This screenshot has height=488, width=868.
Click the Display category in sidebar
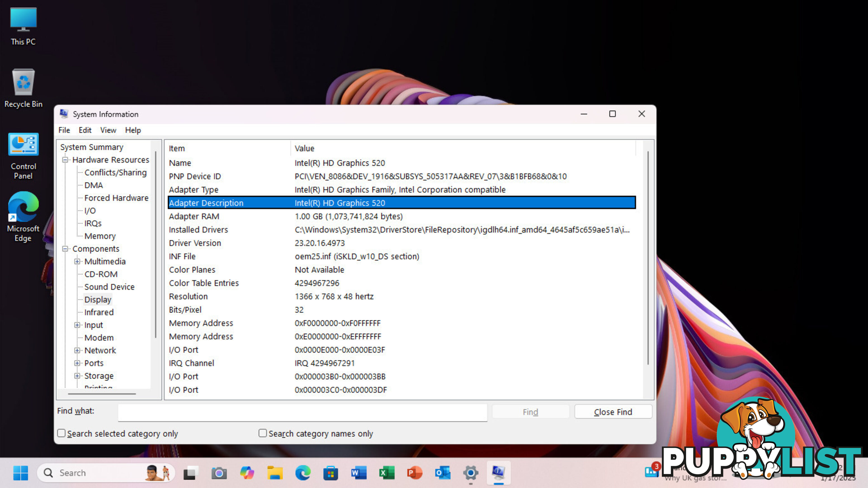97,299
